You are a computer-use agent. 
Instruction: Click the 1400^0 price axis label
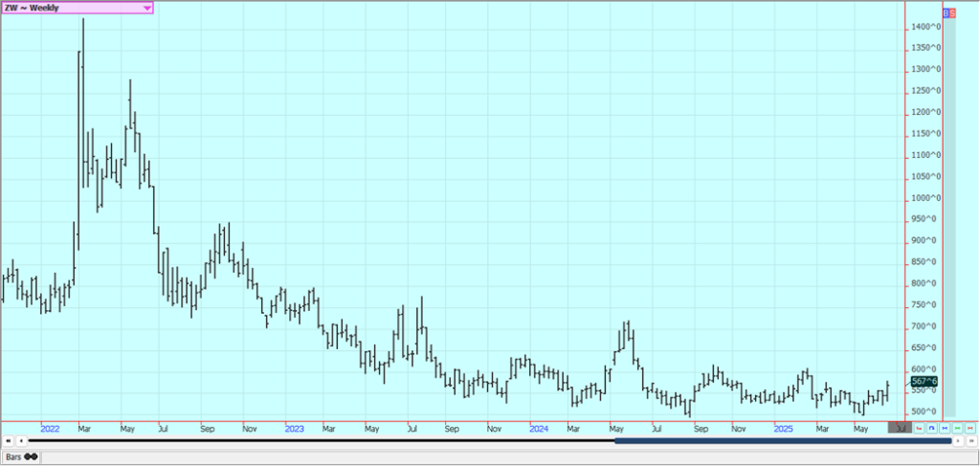click(x=927, y=27)
